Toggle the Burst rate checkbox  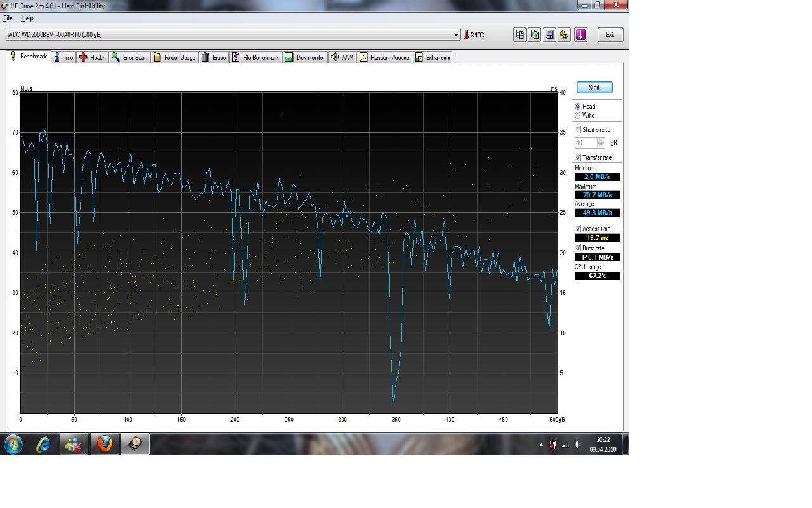[x=578, y=248]
